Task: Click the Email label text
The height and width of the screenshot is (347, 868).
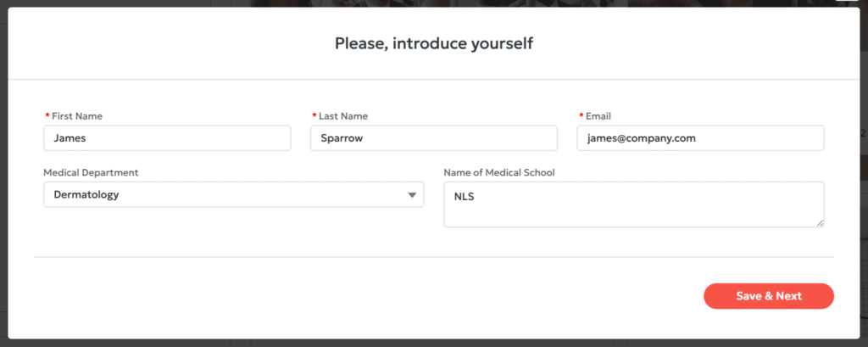Action: coord(598,116)
